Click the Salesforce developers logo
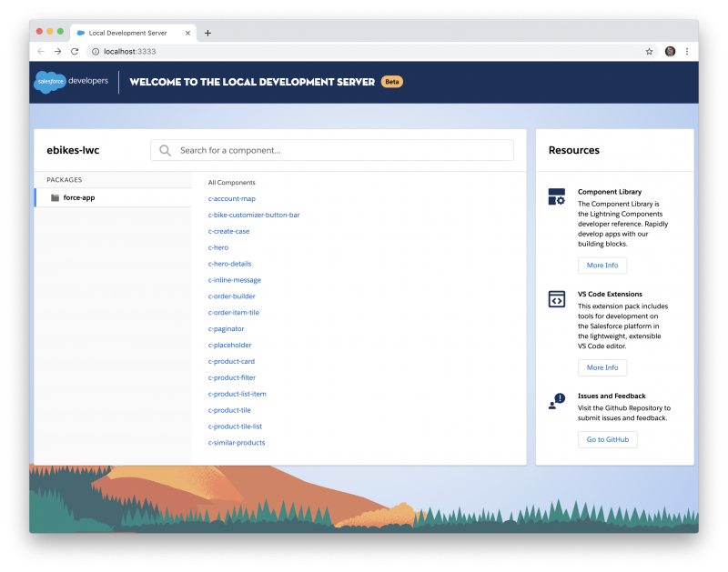 (71, 82)
